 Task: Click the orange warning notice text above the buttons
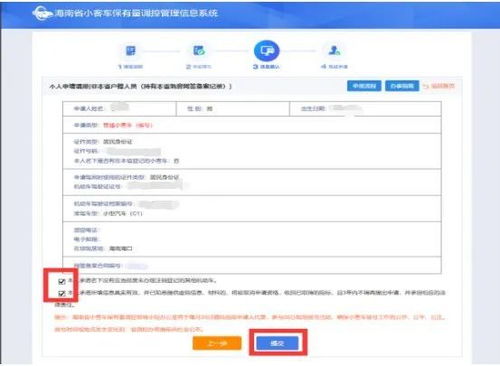click(250, 323)
